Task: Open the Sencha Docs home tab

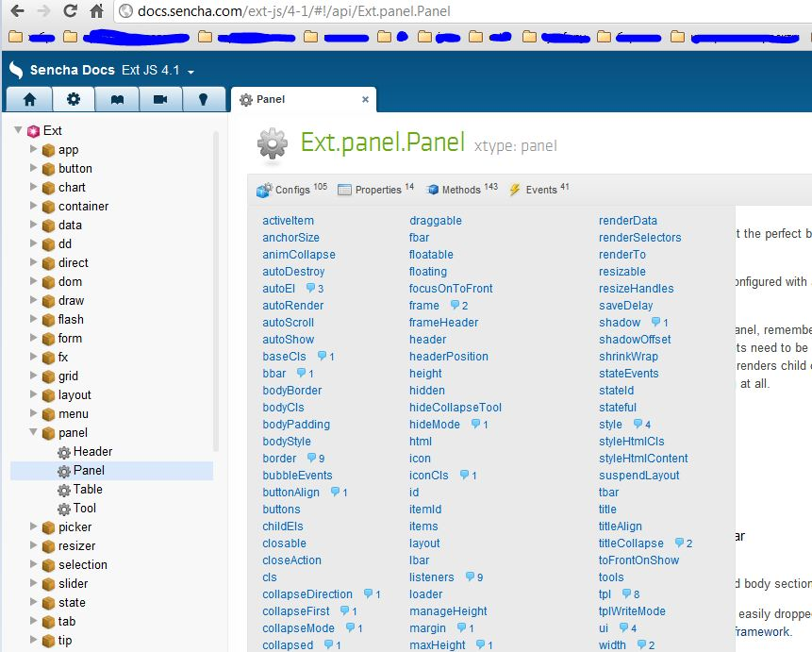Action: coord(29,99)
